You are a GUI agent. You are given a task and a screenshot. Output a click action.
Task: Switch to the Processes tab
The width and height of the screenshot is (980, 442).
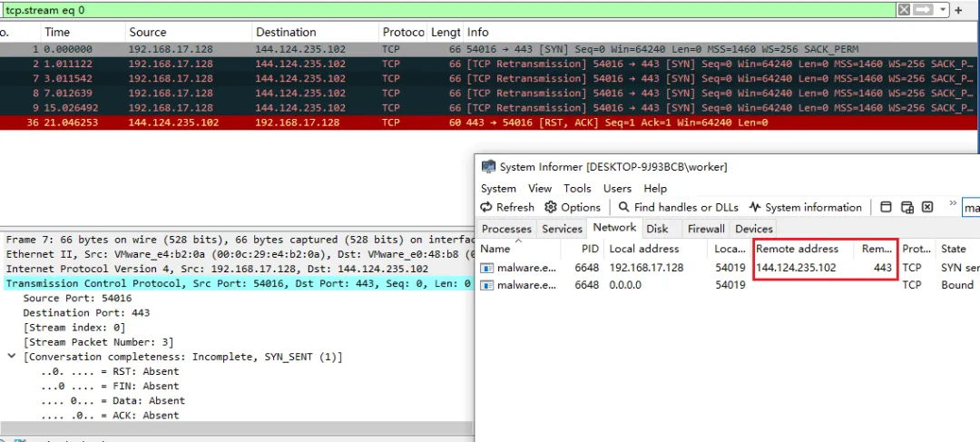[506, 230]
